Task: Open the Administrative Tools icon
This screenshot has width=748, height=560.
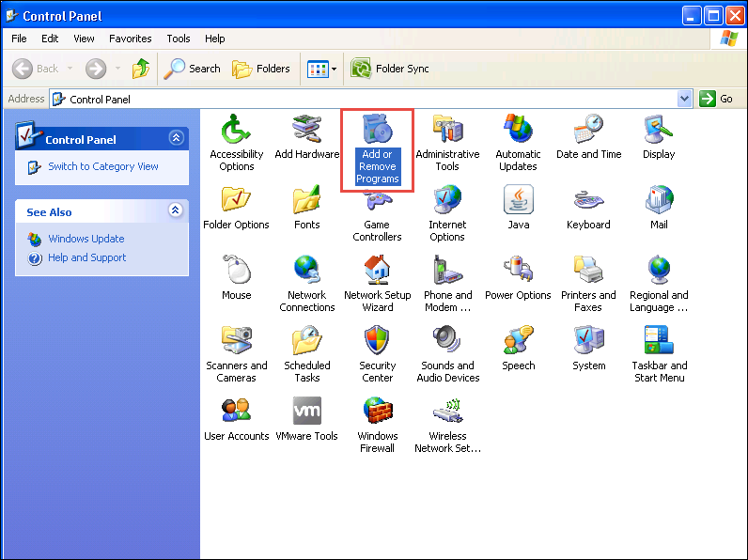Action: pyautogui.click(x=447, y=130)
